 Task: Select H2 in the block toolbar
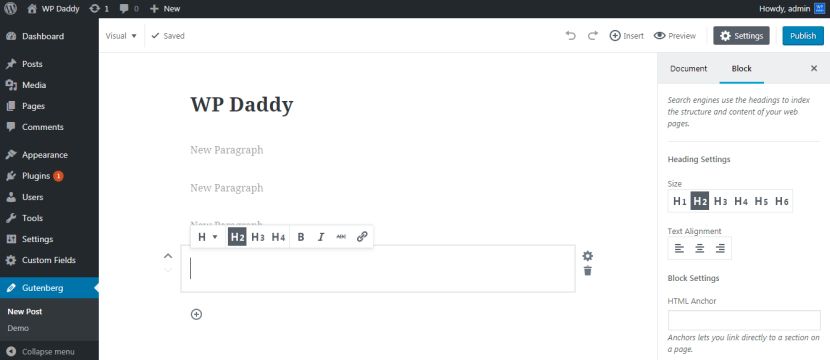click(237, 237)
